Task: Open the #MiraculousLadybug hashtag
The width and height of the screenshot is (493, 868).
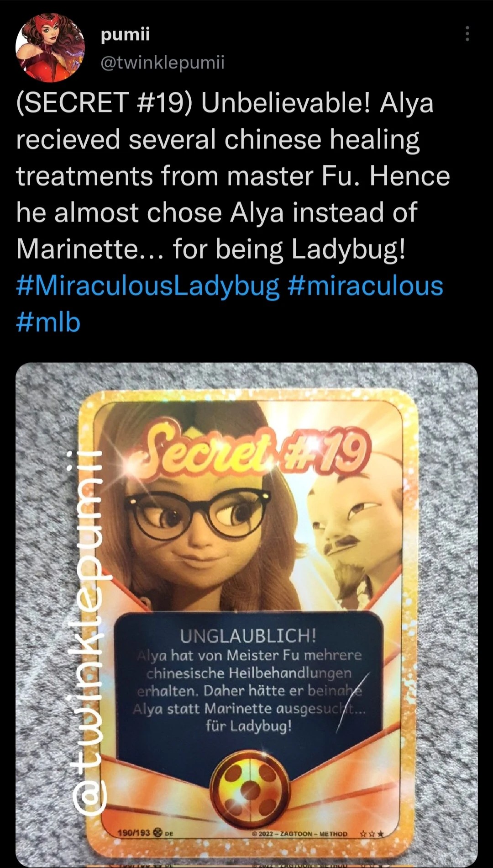Action: coord(147,286)
